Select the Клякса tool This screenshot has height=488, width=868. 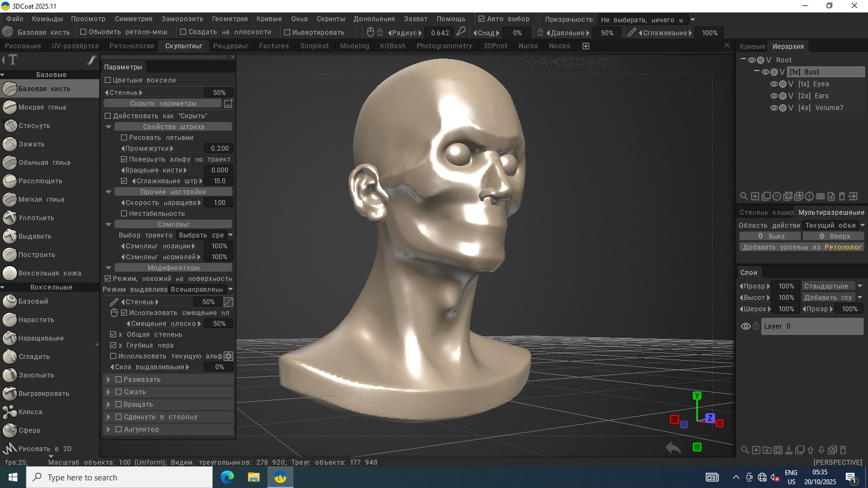[30, 412]
